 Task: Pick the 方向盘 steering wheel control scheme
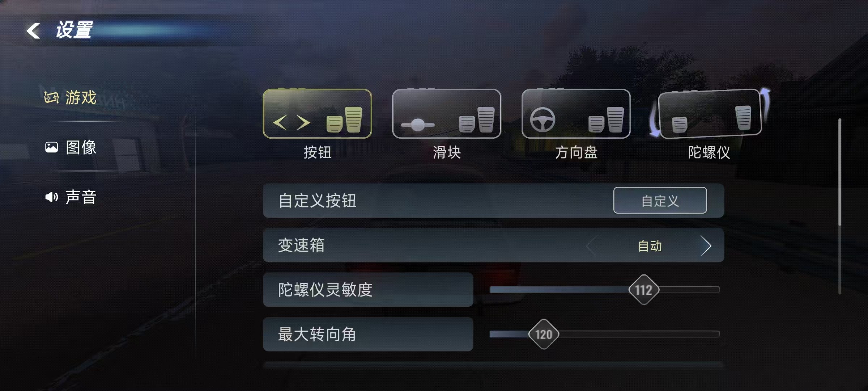click(576, 114)
